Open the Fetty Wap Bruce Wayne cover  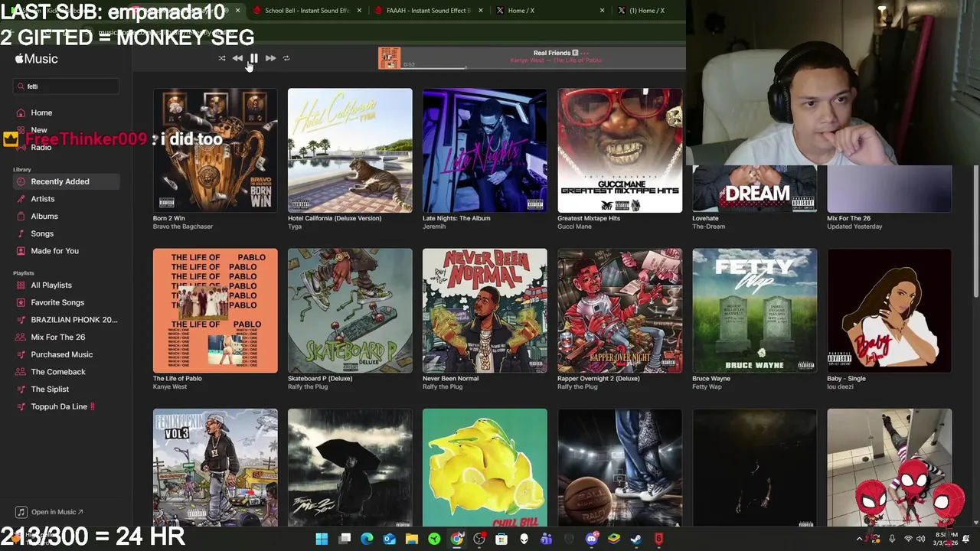754,311
